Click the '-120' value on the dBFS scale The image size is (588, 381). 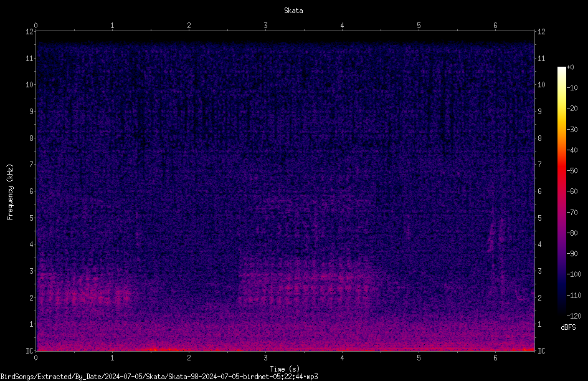pos(574,316)
